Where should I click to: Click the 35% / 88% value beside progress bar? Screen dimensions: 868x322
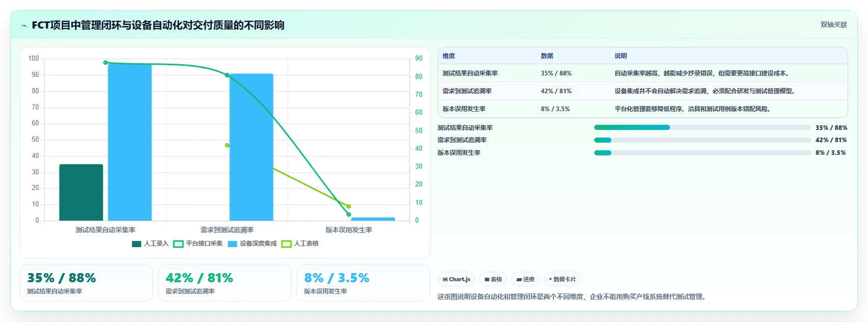pos(831,128)
